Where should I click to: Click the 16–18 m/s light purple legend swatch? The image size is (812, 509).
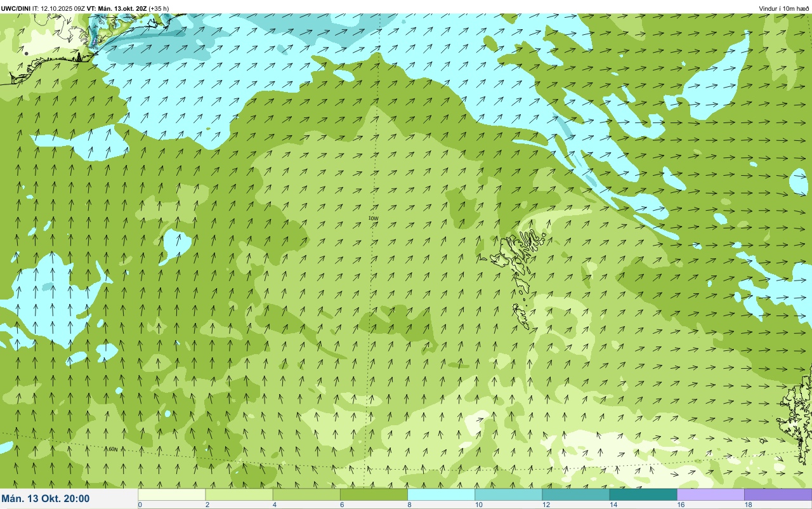[710, 494]
